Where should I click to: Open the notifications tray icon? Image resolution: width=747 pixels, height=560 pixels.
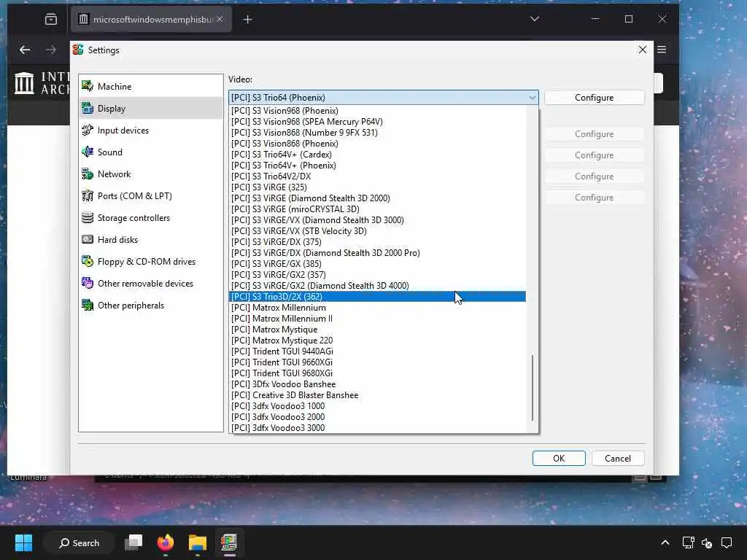click(x=727, y=542)
